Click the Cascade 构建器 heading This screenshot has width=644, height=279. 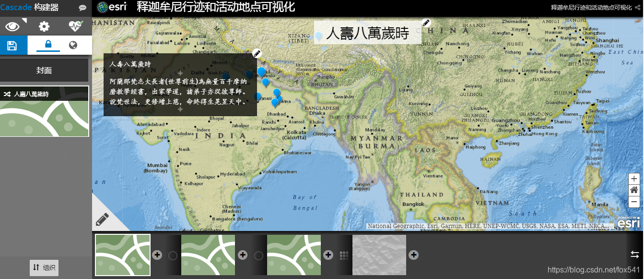(x=29, y=8)
